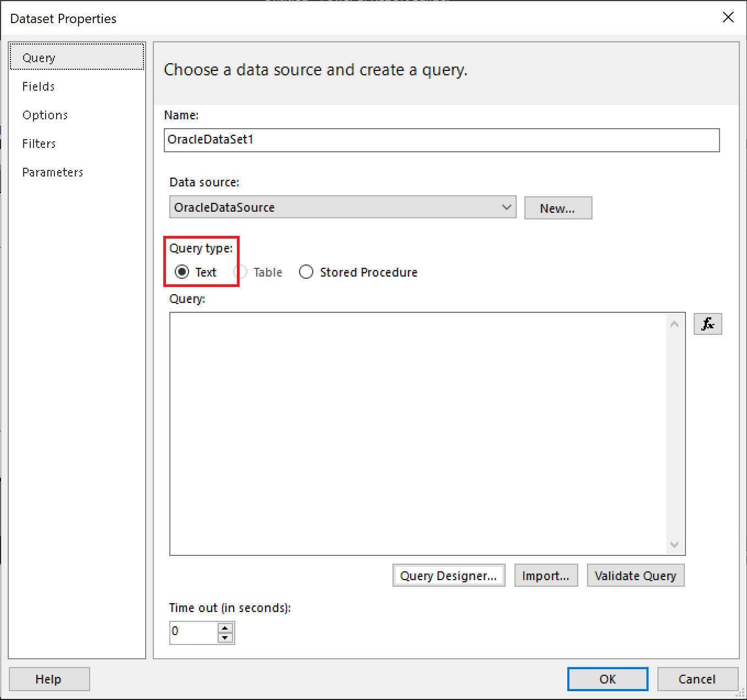Cancel the dialog
747x700 pixels.
click(x=697, y=679)
